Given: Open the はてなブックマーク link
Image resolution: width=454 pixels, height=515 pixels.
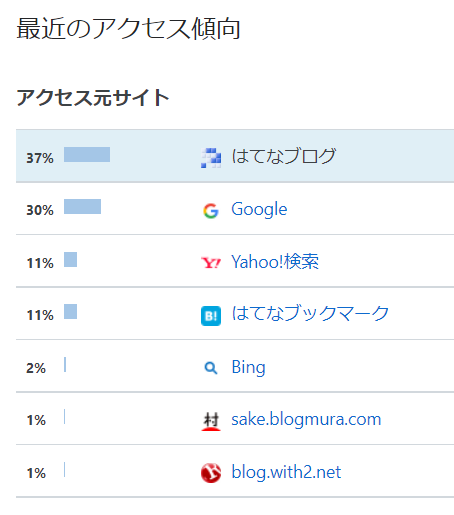Looking at the screenshot, I should pyautogui.click(x=310, y=313).
